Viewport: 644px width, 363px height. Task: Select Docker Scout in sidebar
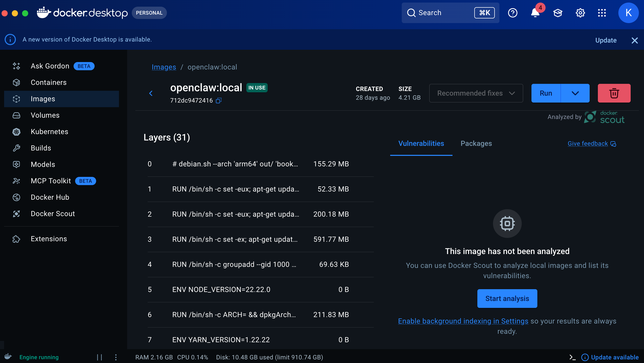point(53,214)
